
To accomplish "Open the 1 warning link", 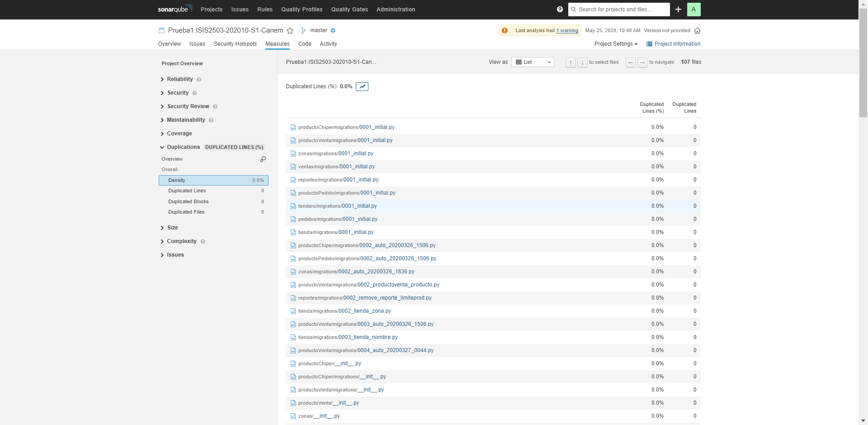I will click(x=567, y=31).
